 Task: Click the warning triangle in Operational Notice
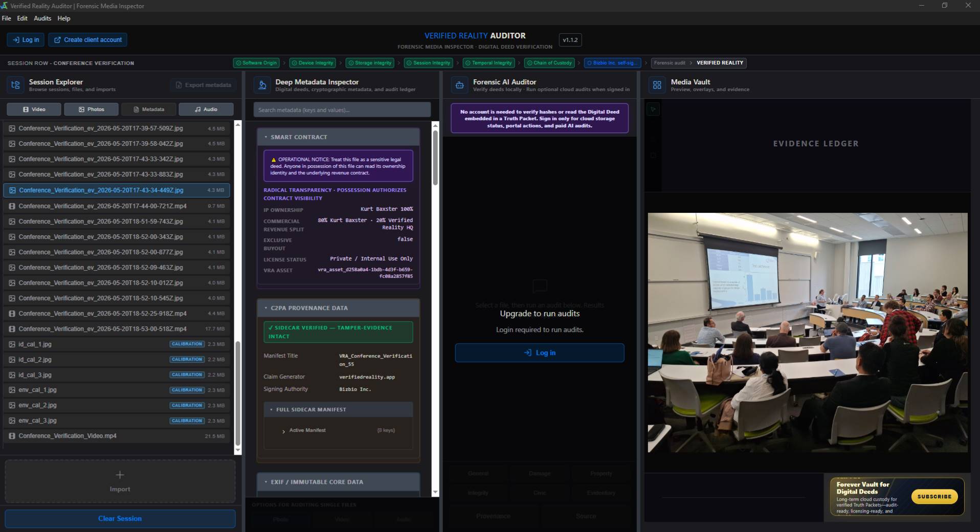click(x=274, y=160)
